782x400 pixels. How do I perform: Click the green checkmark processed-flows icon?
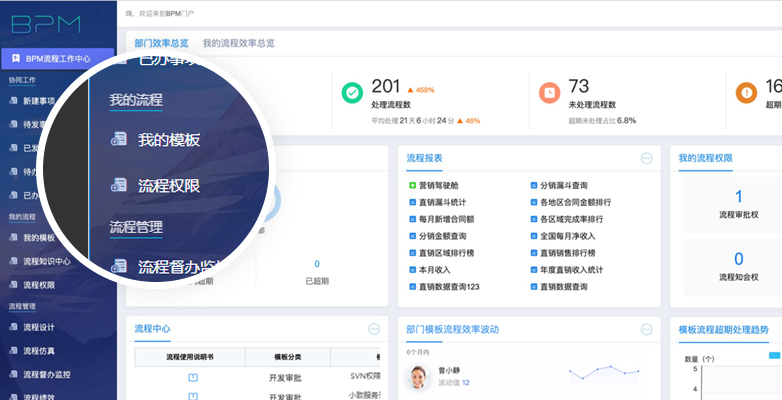pyautogui.click(x=351, y=93)
